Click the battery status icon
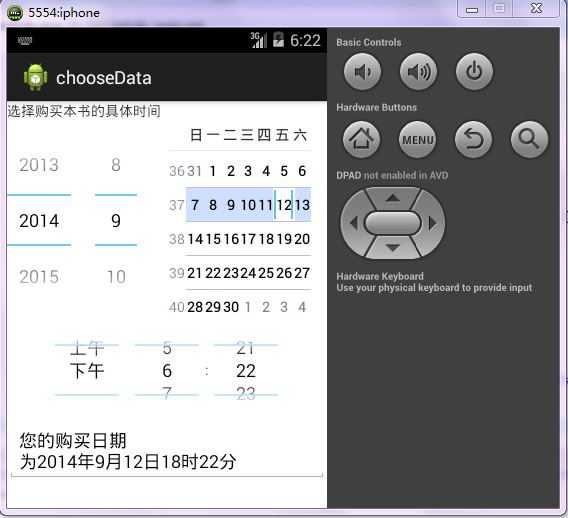 (x=278, y=40)
